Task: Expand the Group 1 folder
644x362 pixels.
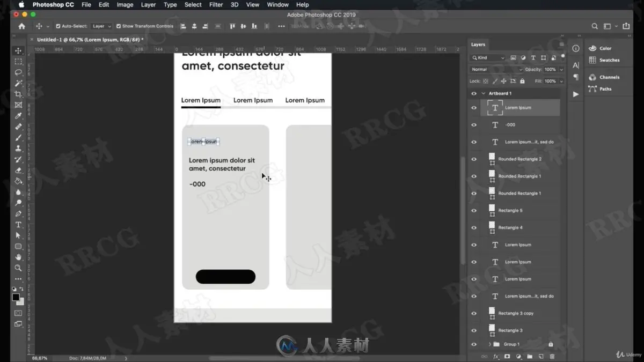Action: 489,344
